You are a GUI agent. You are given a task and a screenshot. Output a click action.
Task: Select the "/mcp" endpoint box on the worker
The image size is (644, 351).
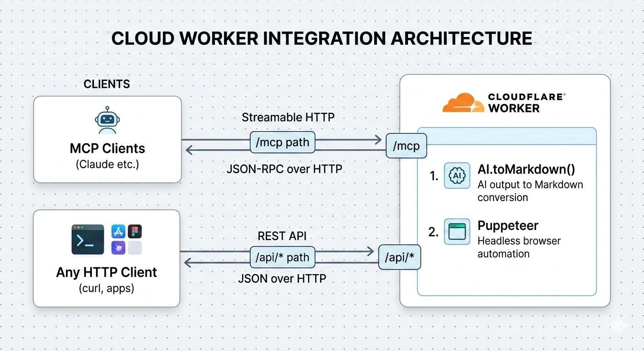coord(406,146)
